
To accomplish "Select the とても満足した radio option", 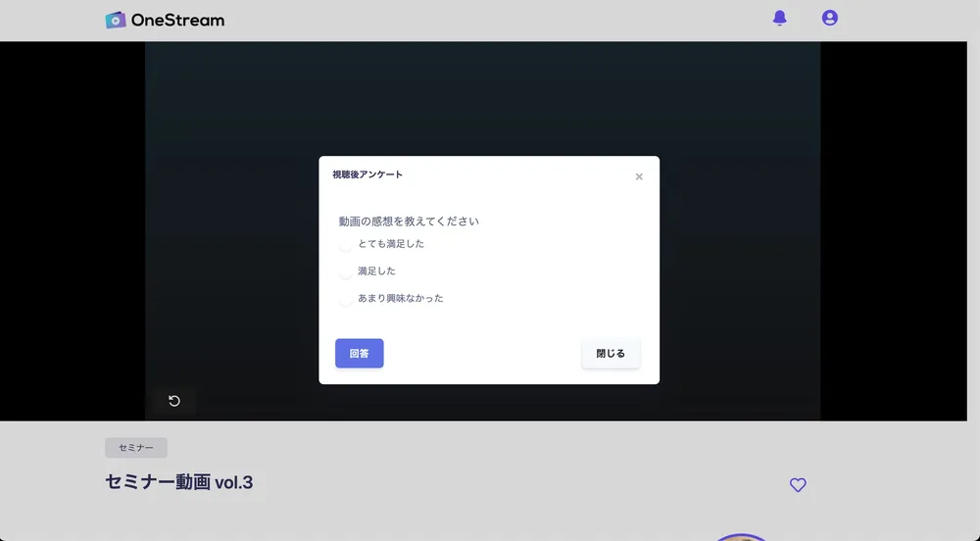I will 345,244.
